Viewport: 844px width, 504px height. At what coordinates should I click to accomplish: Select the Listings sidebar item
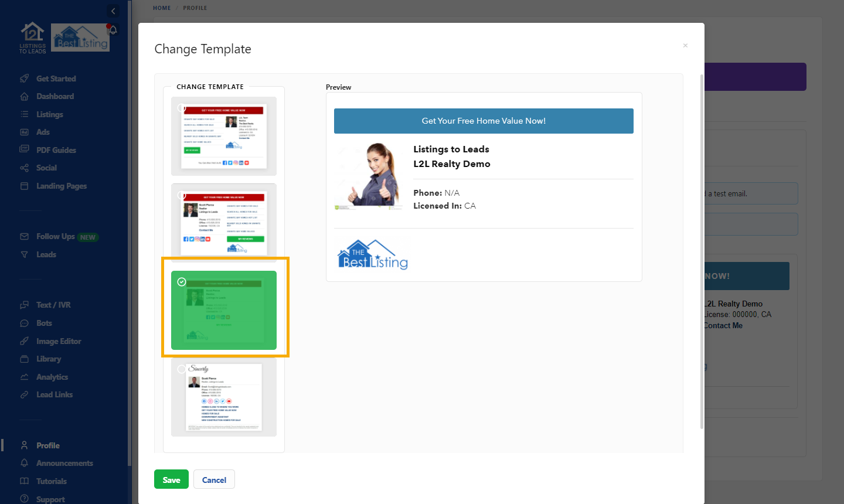[x=50, y=114]
